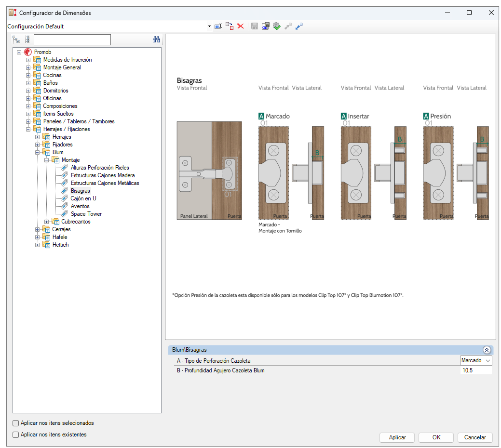The image size is (501, 448).
Task: Click the Aventos tag icon
Action: click(x=65, y=206)
